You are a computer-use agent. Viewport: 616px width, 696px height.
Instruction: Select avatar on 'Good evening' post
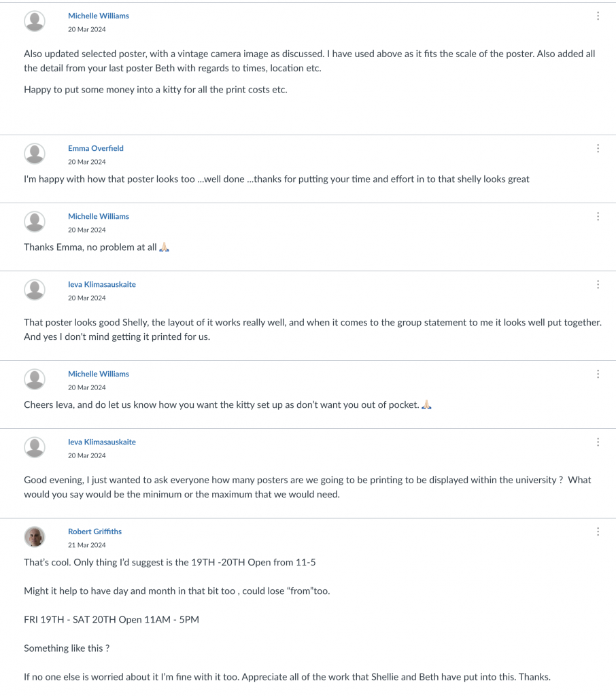pos(35,447)
